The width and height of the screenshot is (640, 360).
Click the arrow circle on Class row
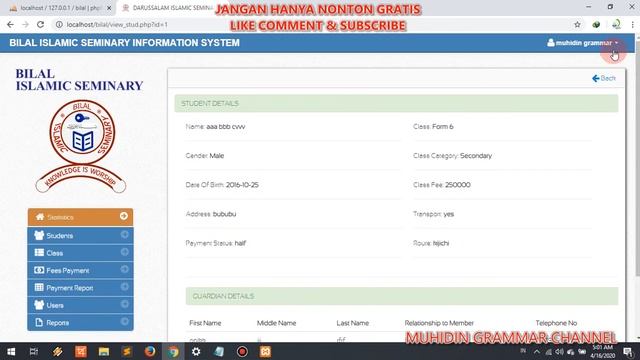(124, 252)
